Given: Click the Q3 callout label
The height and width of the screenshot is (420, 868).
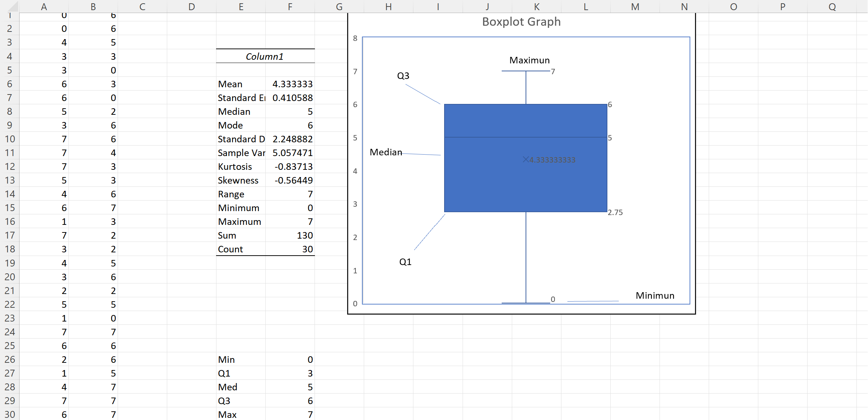Looking at the screenshot, I should click(x=403, y=76).
